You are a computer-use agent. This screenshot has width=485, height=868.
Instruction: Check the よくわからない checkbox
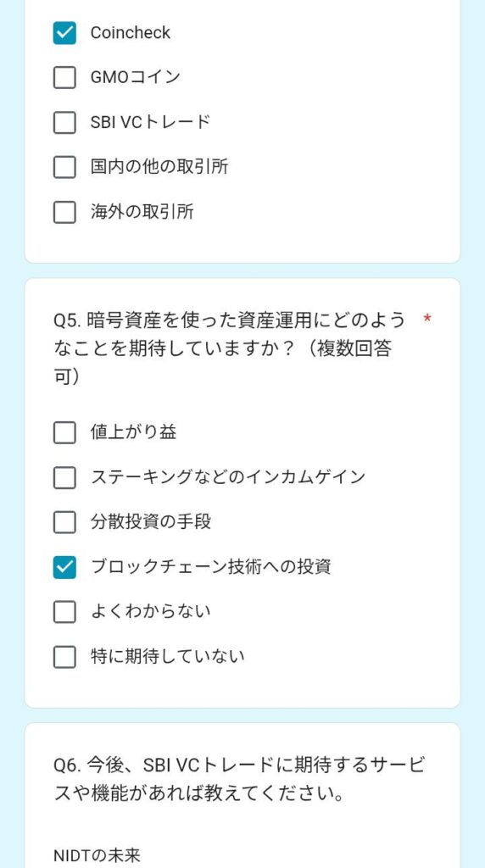(64, 612)
